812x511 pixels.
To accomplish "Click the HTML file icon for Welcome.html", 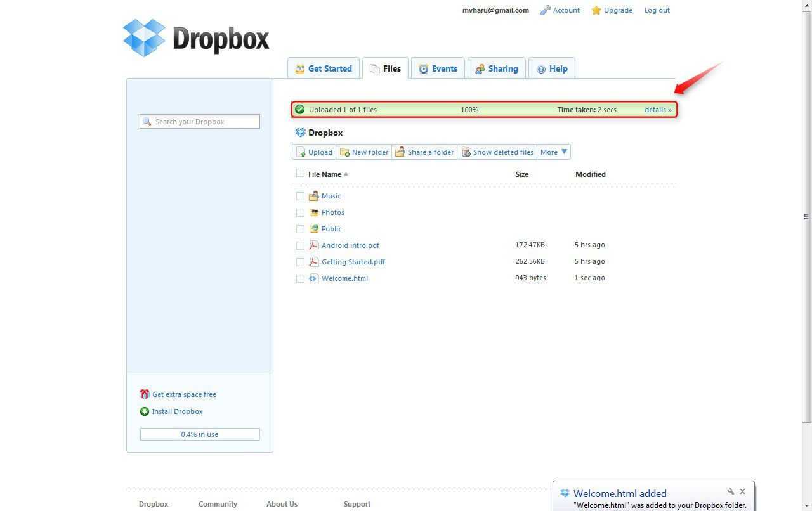I will point(313,278).
